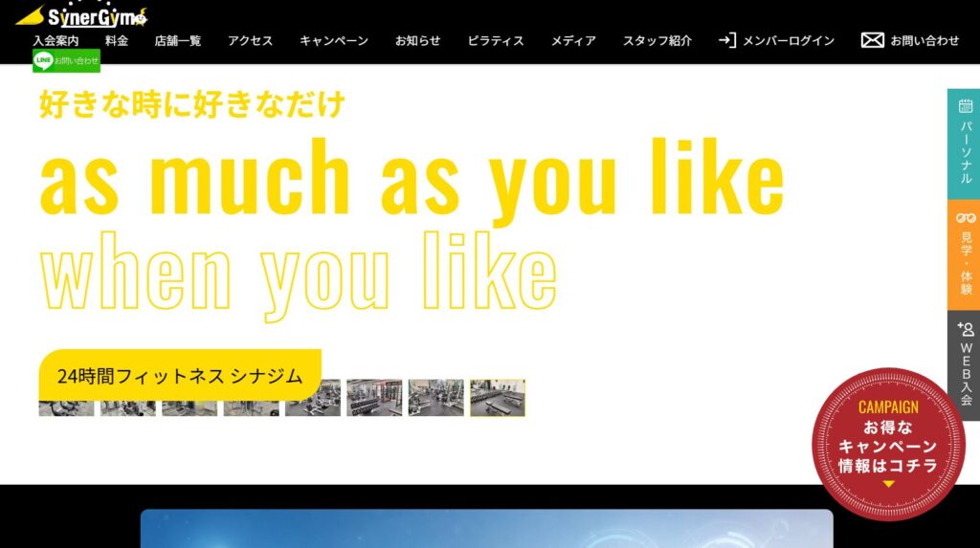980x548 pixels.
Task: Click the envelope mail icon
Action: tap(872, 40)
